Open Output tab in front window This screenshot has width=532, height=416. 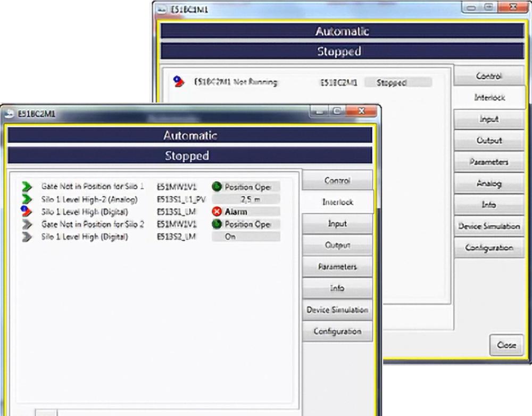[337, 245]
